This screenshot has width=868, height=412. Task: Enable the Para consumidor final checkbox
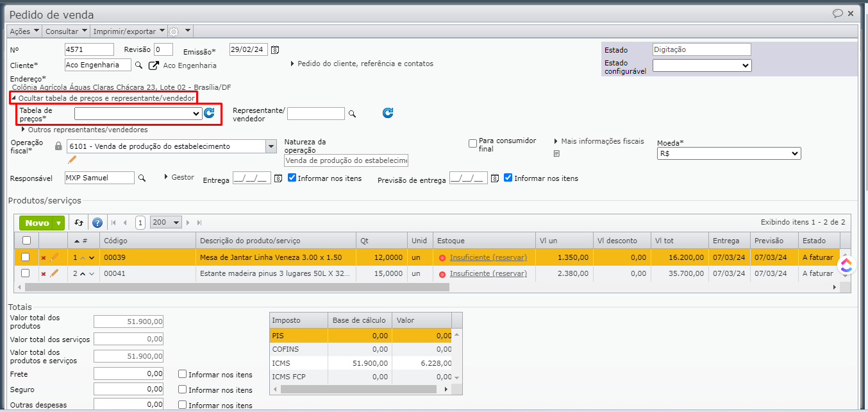[x=473, y=143]
